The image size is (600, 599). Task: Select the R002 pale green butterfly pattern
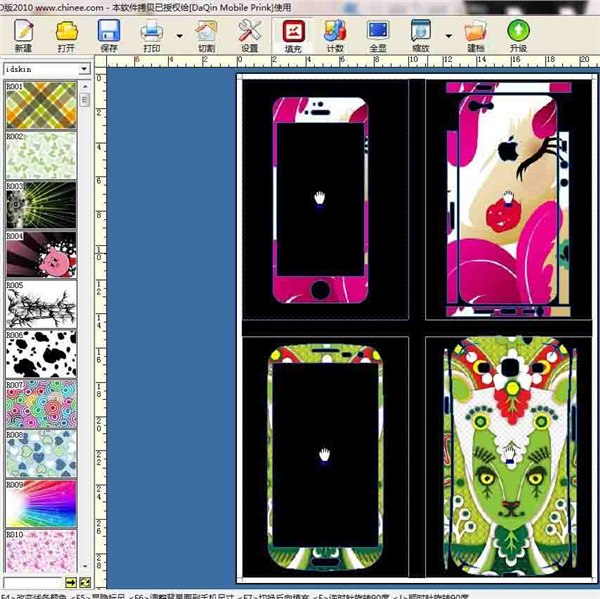point(41,155)
